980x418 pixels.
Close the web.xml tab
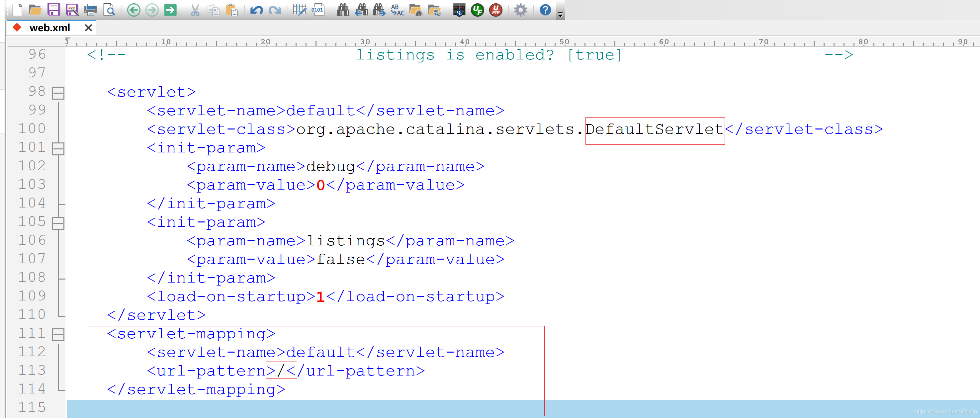click(88, 28)
